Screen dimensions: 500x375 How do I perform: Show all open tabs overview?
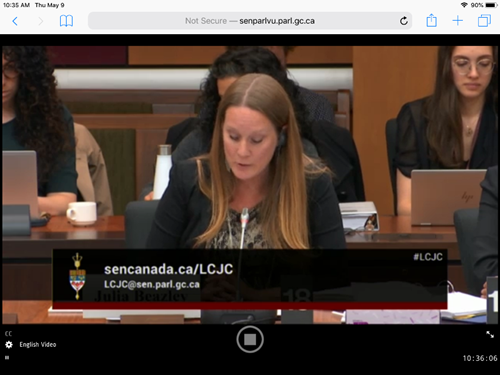484,21
